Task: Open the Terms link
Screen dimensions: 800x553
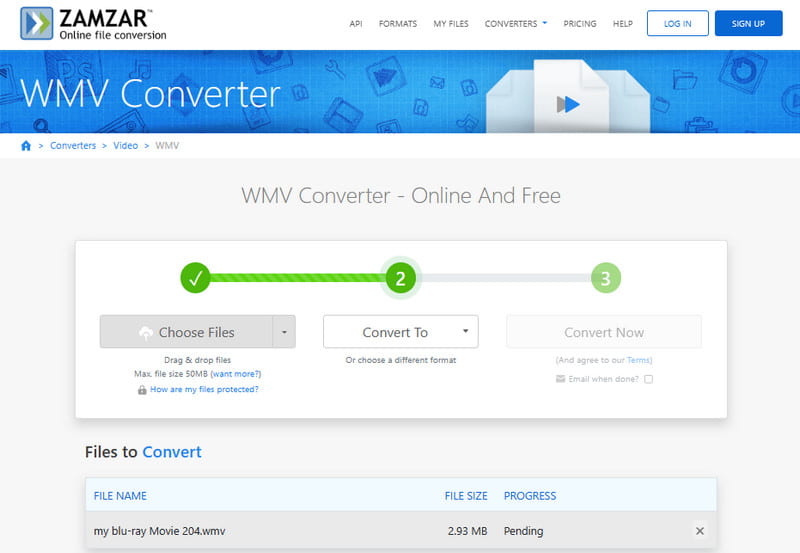Action: pyautogui.click(x=638, y=360)
